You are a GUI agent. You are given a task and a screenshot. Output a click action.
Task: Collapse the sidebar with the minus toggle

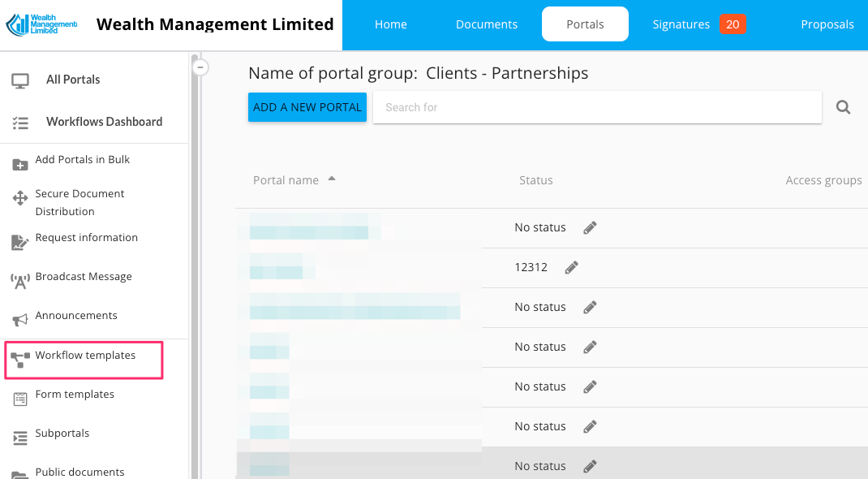(x=200, y=67)
